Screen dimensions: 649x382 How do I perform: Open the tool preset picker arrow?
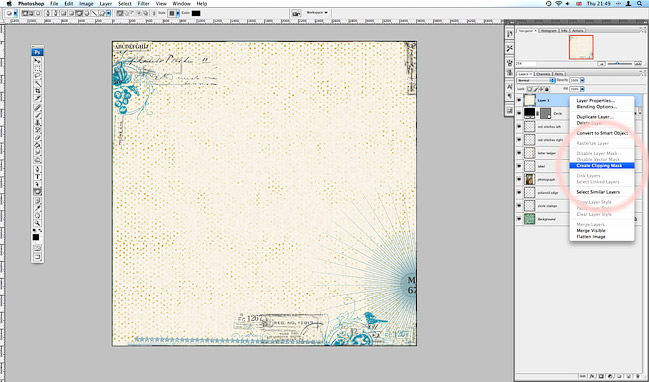[16, 13]
